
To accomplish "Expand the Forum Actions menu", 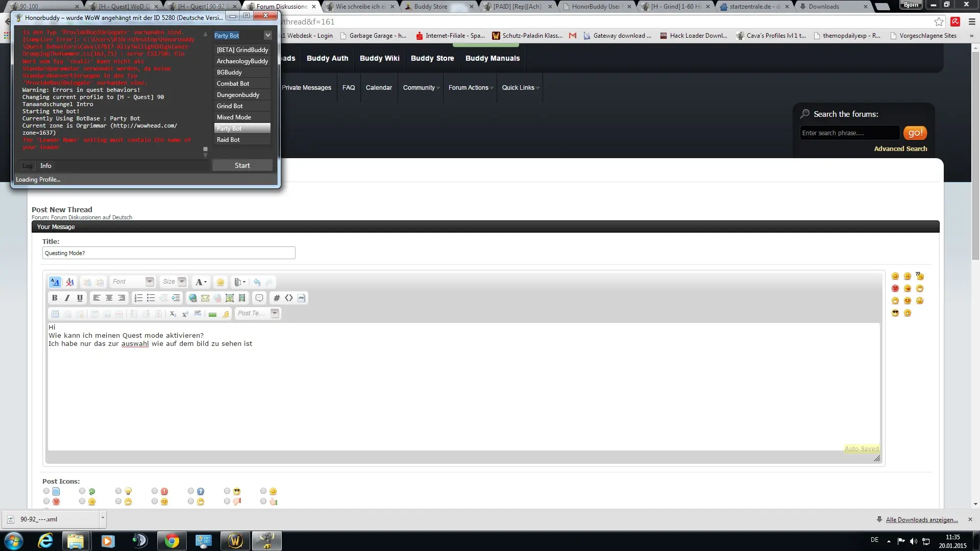I will [x=471, y=88].
